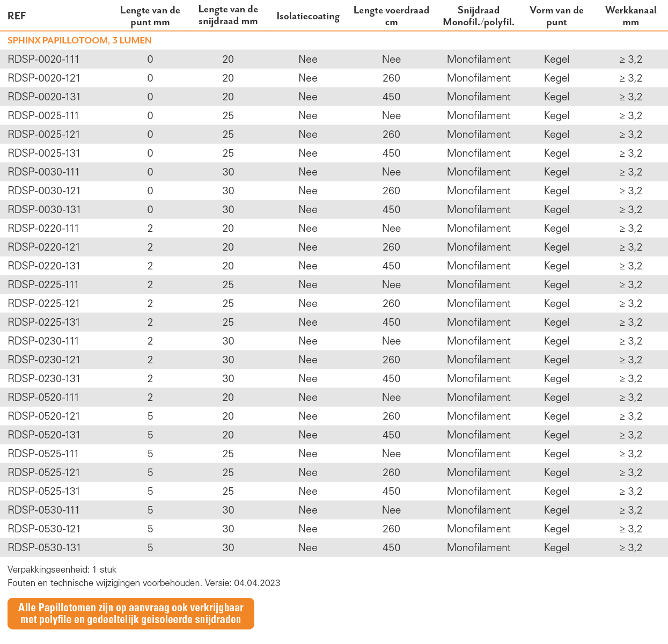Click reference RDSP-0220-131
Viewport: 668px width, 644px height.
click(44, 266)
